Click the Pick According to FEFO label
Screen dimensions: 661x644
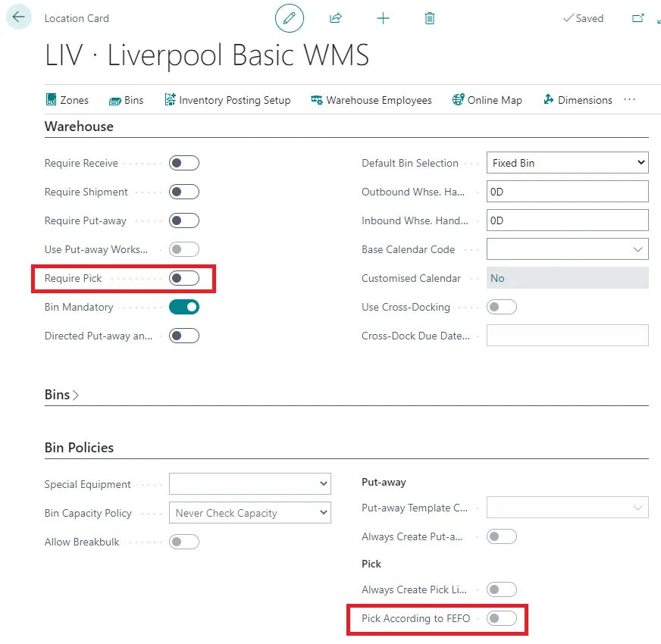point(415,618)
